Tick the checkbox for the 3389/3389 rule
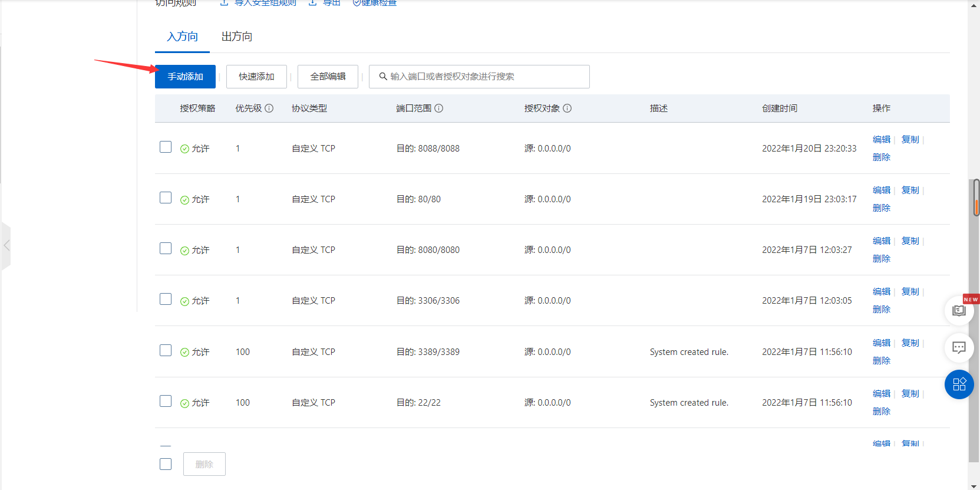The width and height of the screenshot is (980, 490). click(166, 350)
